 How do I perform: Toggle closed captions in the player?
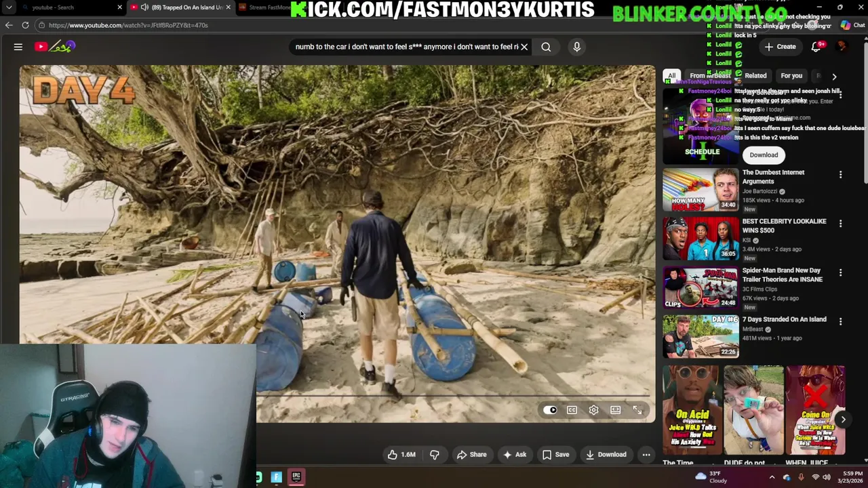click(x=572, y=410)
